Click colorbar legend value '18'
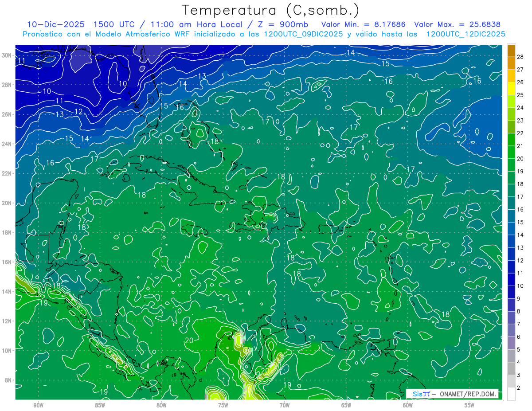 (x=520, y=184)
